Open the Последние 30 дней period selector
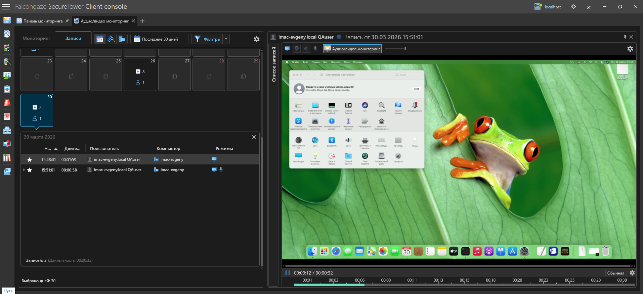The width and height of the screenshot is (644, 294). pyautogui.click(x=159, y=39)
